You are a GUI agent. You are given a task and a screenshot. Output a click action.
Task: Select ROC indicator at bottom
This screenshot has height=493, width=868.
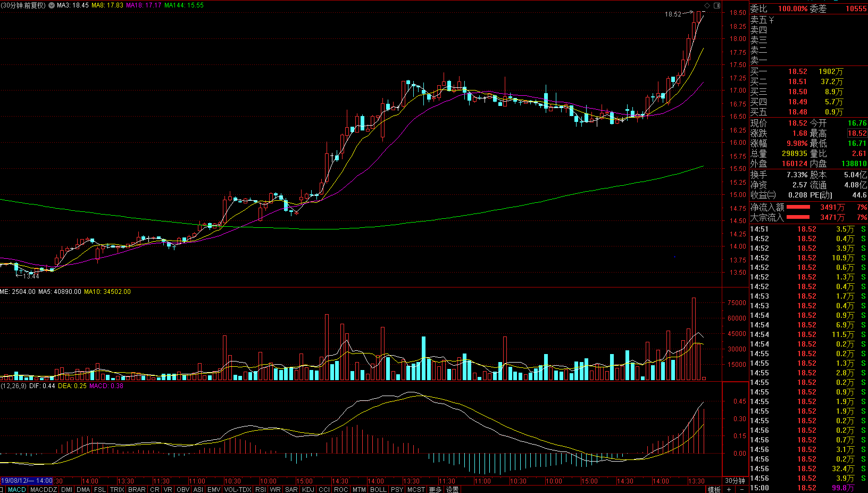pos(341,489)
